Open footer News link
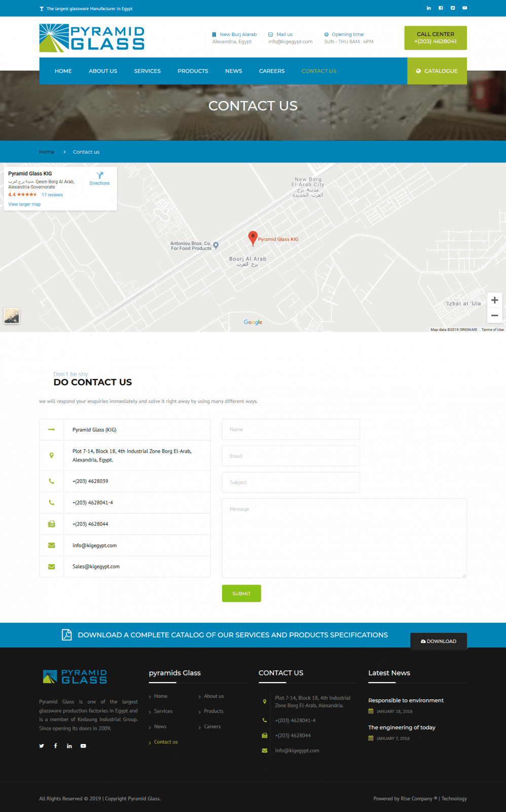Image resolution: width=506 pixels, height=812 pixels. click(160, 727)
